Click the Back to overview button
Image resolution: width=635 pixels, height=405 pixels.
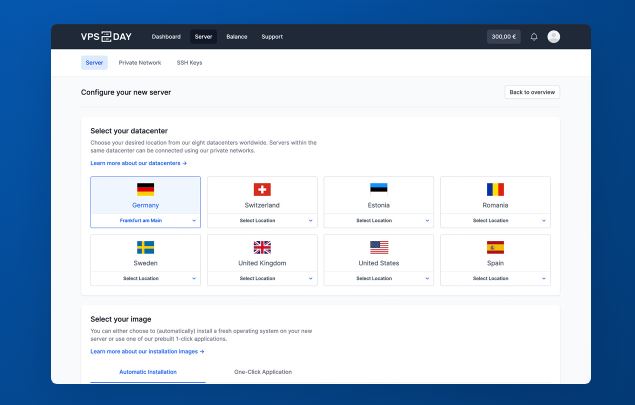click(532, 92)
